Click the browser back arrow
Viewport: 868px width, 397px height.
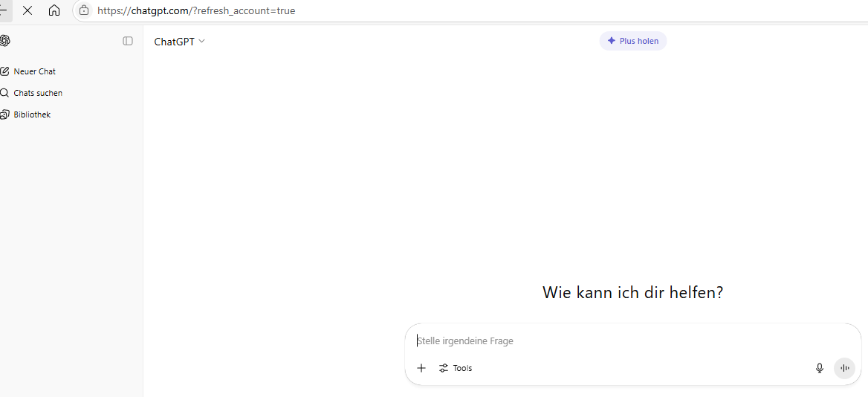3,10
